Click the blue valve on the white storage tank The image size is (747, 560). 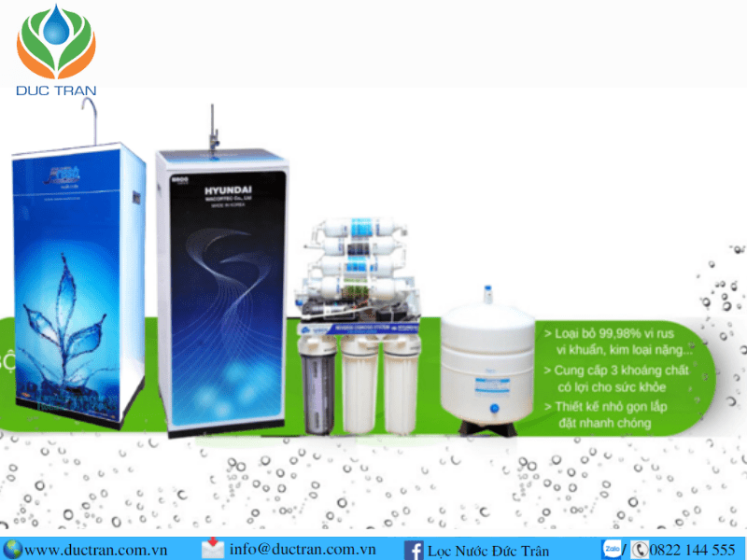[x=494, y=408]
